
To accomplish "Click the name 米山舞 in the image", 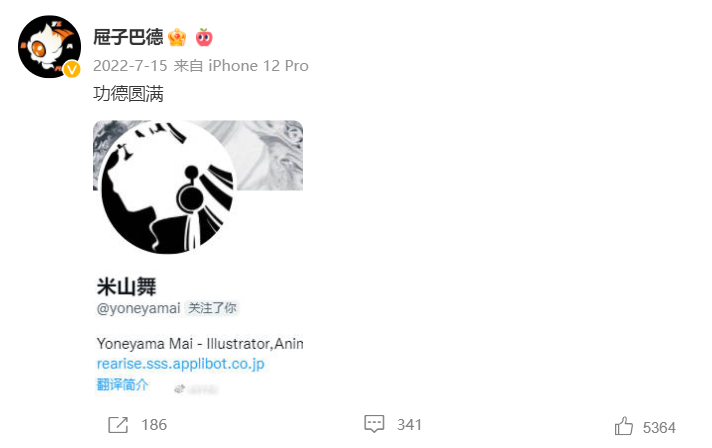I will (x=126, y=286).
